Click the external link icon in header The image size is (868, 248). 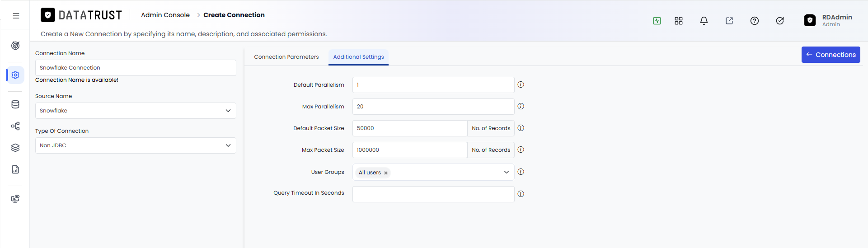729,21
